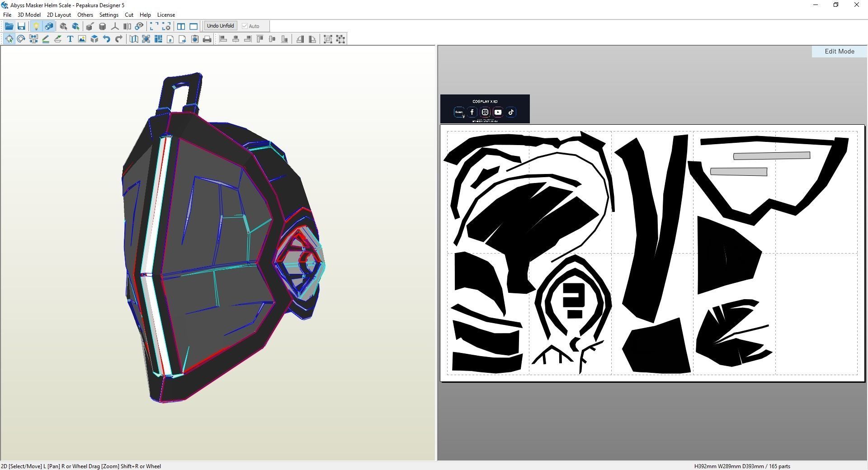
Task: Click the TikTok icon in Cosplay banner
Action: click(511, 112)
